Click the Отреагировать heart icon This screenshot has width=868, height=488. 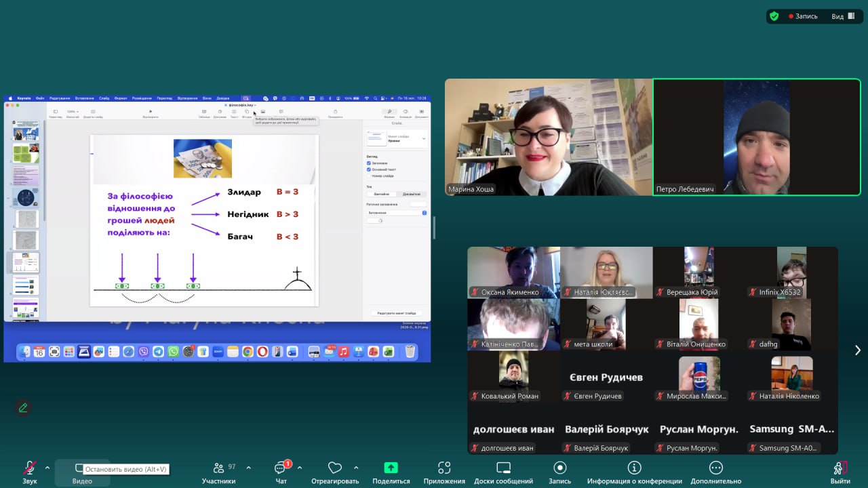(x=334, y=468)
